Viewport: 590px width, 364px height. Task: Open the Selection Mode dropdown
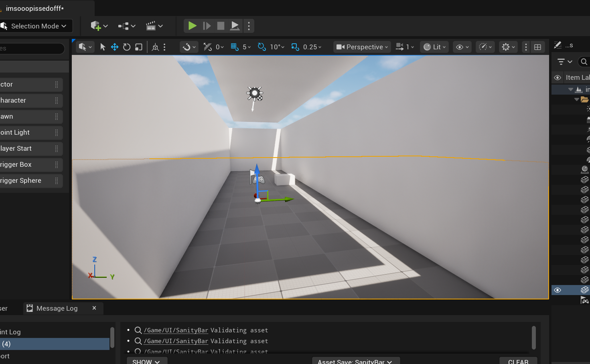tap(36, 26)
